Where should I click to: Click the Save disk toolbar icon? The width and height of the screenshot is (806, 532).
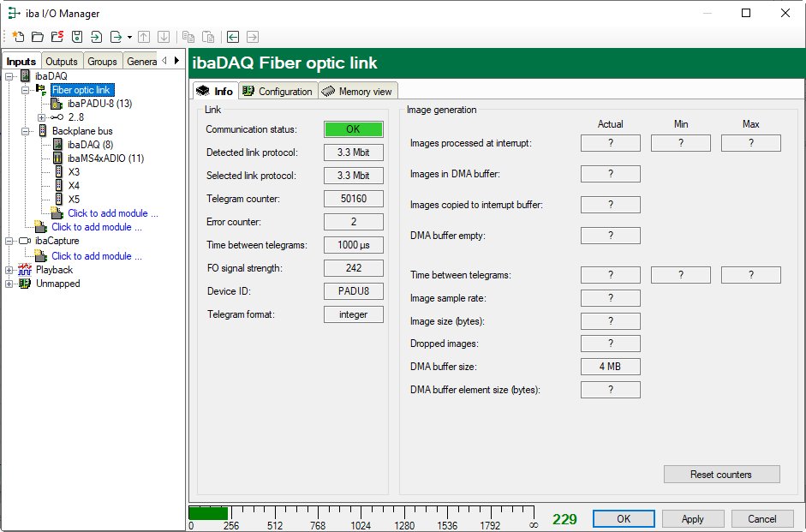point(77,37)
